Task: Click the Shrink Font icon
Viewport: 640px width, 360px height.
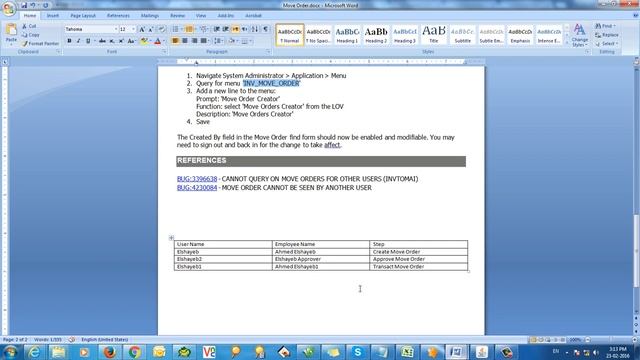Action: point(151,29)
